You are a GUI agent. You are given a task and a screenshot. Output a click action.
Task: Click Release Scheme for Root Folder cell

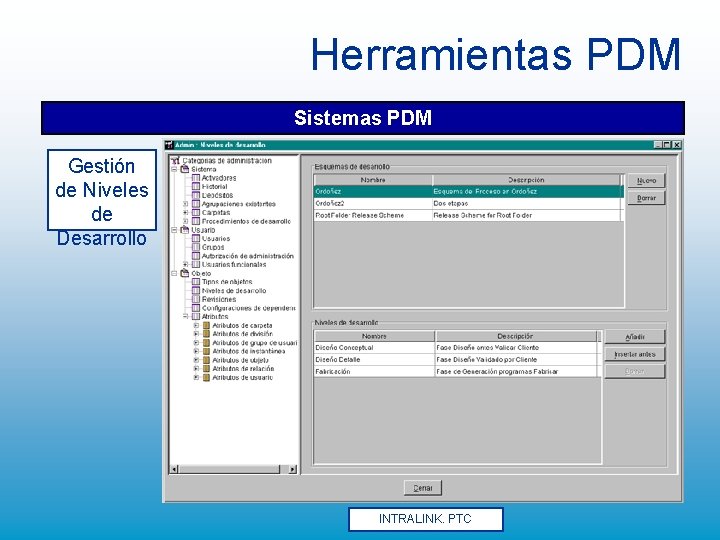(x=528, y=215)
